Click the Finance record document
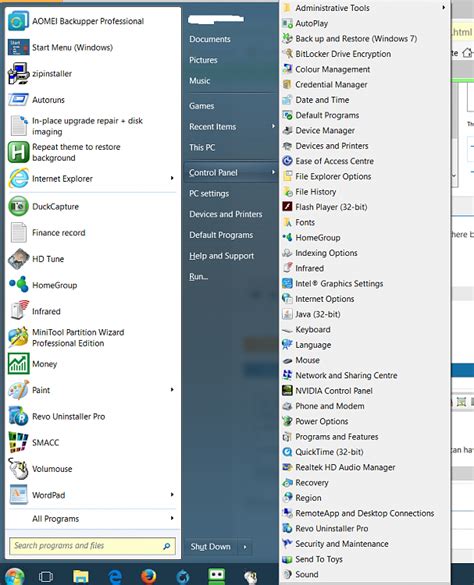The width and height of the screenshot is (474, 585). (59, 233)
